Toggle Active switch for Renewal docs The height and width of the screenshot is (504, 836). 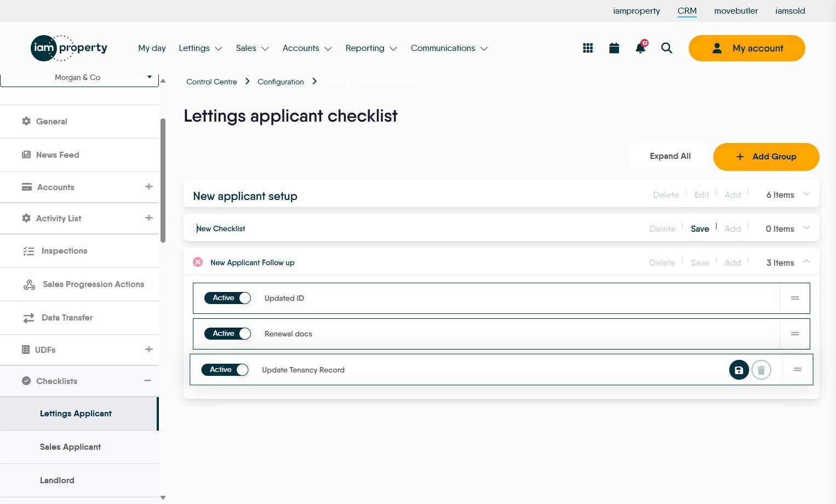(227, 334)
